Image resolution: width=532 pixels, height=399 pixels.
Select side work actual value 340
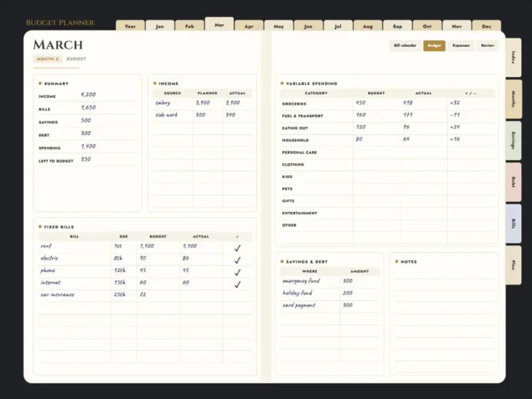click(x=231, y=115)
